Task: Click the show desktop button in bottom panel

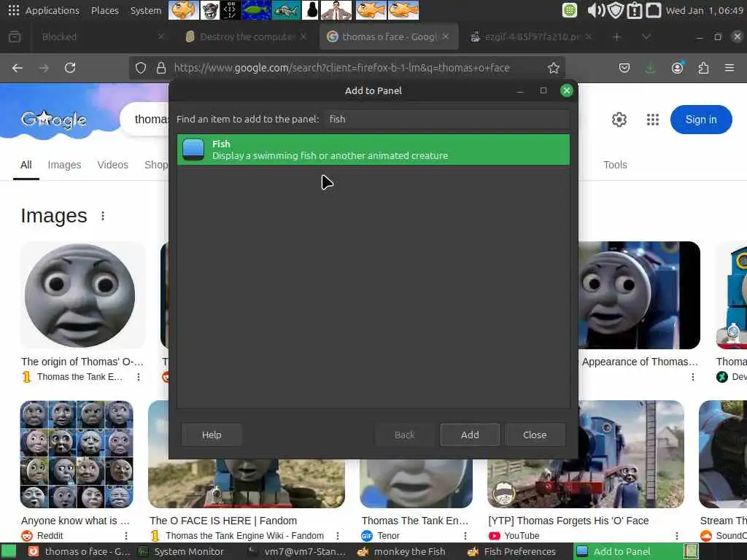Action: coord(9,551)
